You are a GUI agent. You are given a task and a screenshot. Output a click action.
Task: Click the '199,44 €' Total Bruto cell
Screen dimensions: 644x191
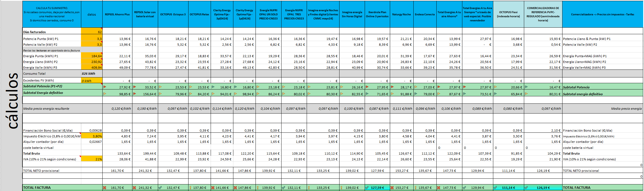[145, 154]
